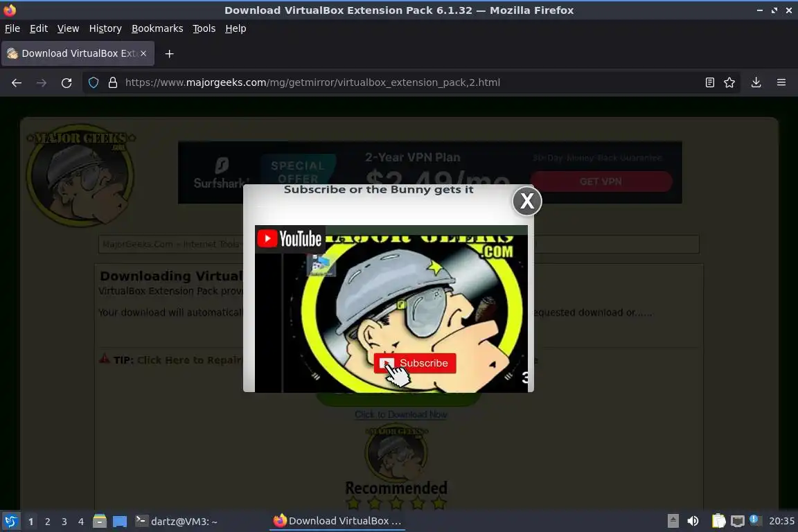
Task: Bookmark this page with star icon
Action: (x=729, y=82)
